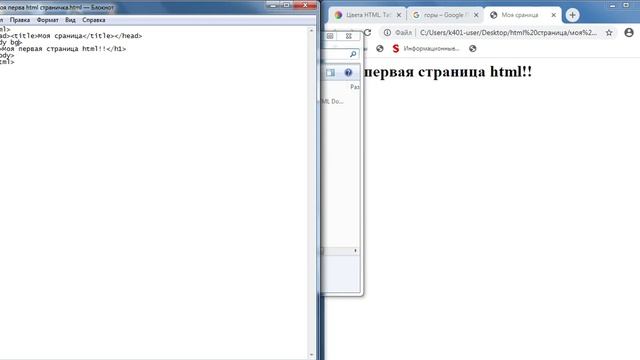View site information icon in address bar

387,32
